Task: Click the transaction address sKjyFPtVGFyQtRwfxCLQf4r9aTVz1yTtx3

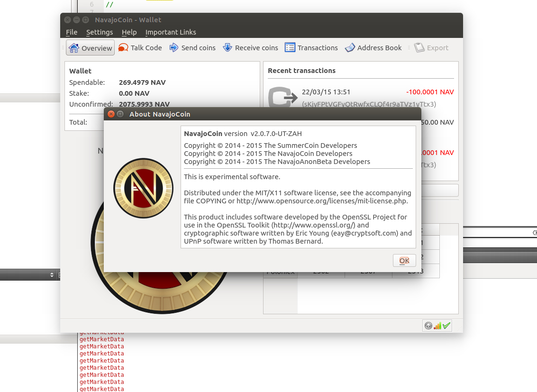Action: (x=369, y=104)
